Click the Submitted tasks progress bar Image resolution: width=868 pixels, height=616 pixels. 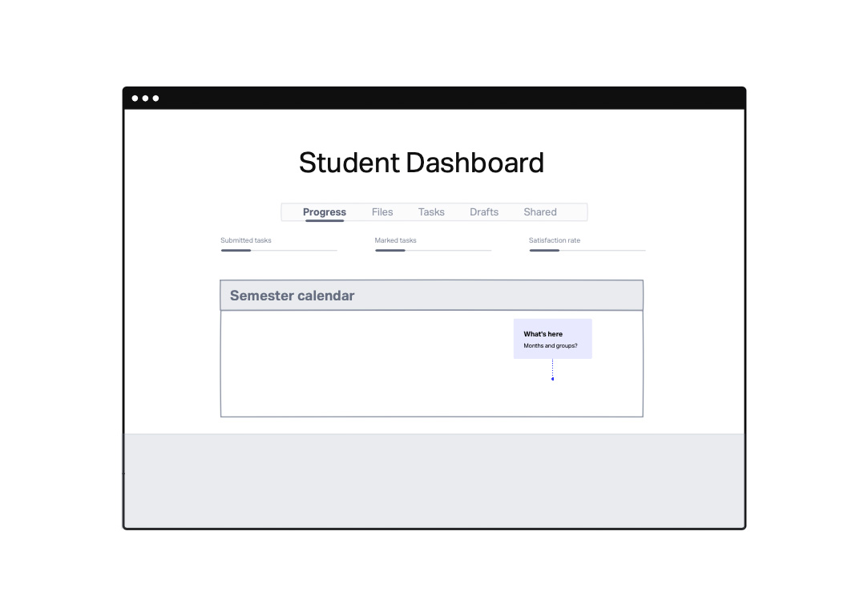point(279,251)
